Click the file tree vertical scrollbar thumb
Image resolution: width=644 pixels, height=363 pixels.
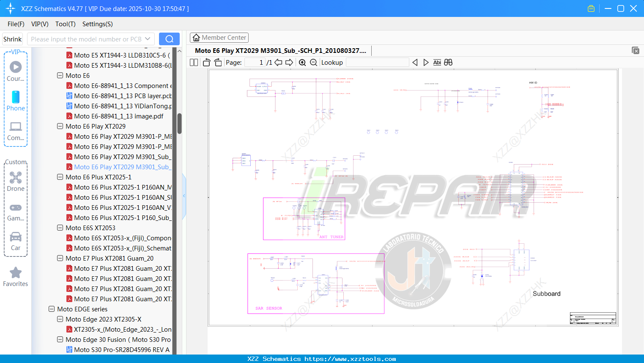click(x=179, y=124)
